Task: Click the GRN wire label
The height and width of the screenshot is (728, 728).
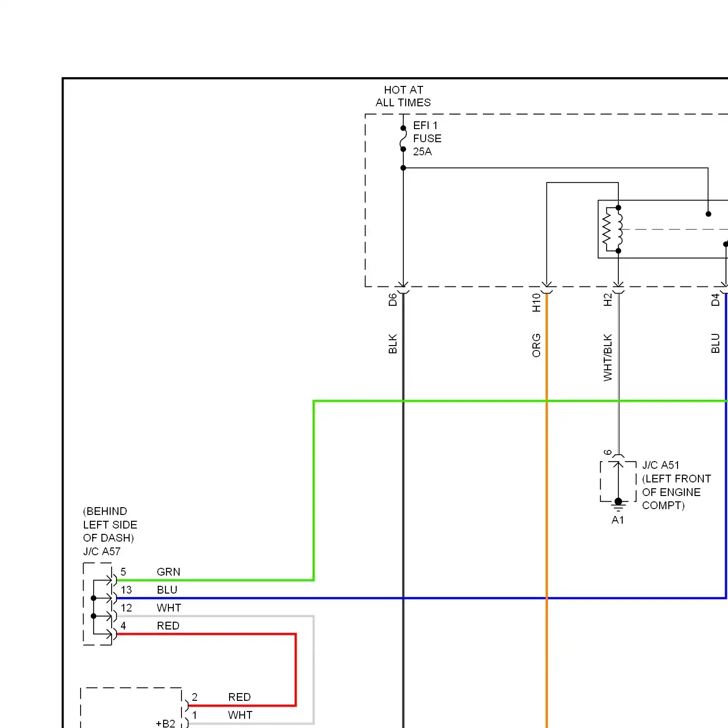Action: 168,572
